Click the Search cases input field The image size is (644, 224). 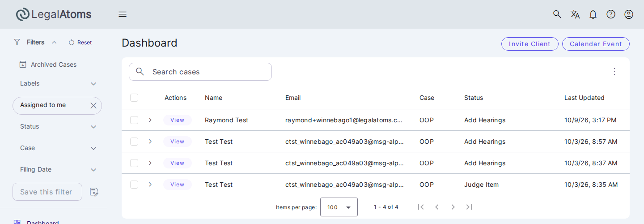200,72
